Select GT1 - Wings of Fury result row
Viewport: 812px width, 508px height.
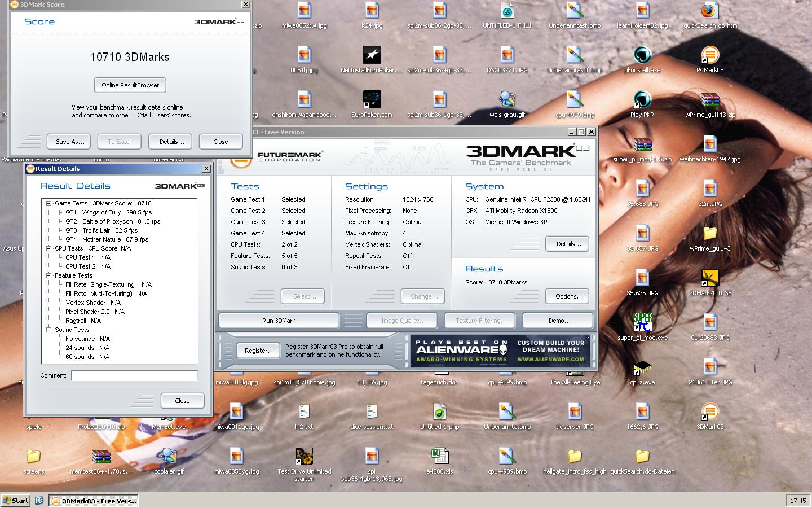tap(108, 212)
